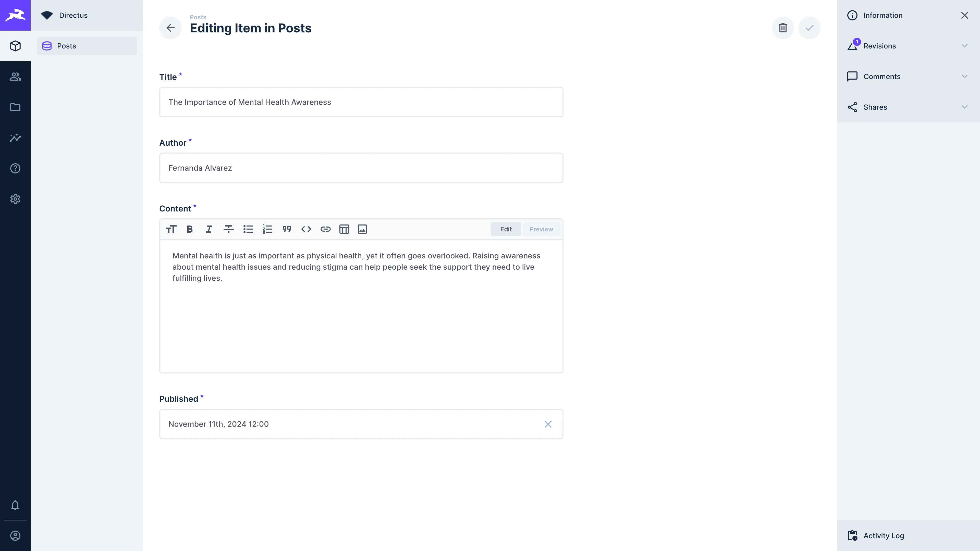Viewport: 980px width, 551px height.
Task: Switch editor to Edit mode
Action: [506, 229]
